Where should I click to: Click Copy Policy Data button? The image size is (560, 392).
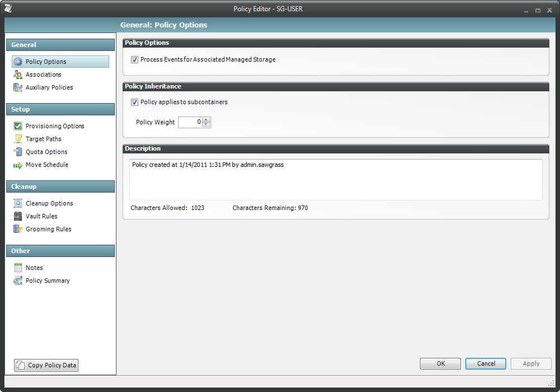point(46,365)
